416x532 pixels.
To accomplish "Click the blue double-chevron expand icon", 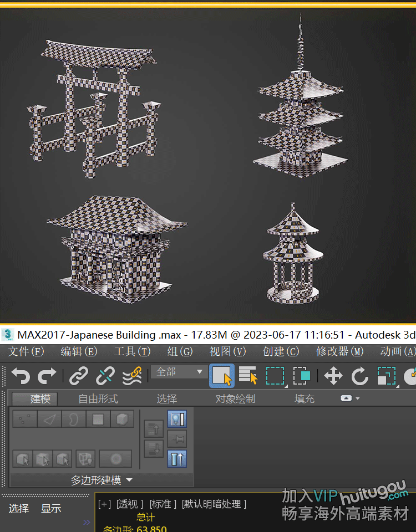I will click(x=87, y=522).
